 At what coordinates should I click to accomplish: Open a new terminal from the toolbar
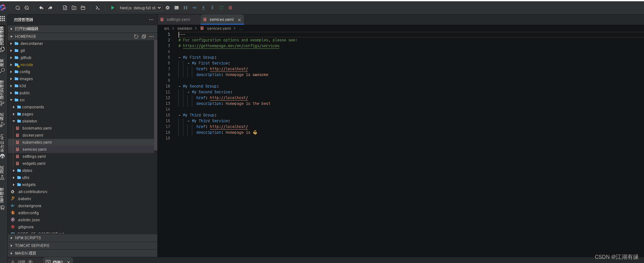98,8
